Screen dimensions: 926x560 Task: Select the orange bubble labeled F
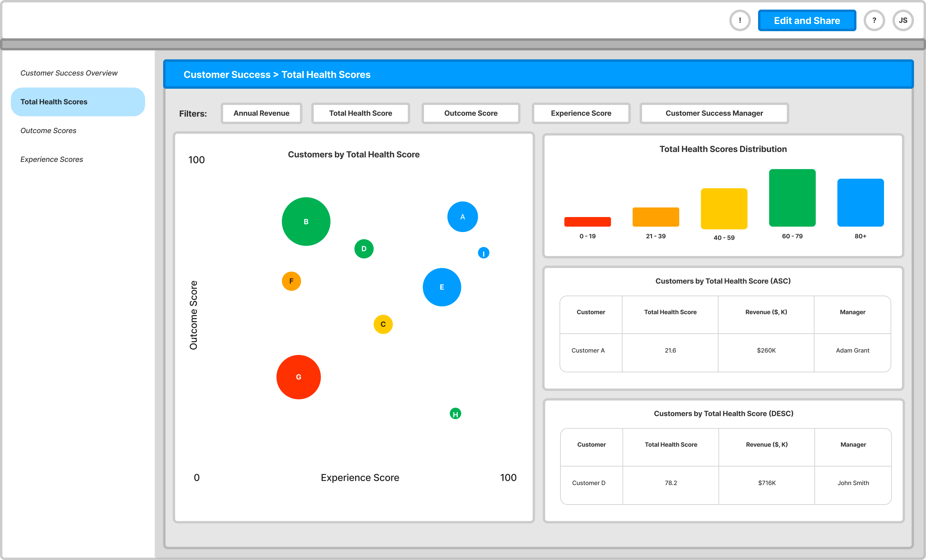[291, 281]
